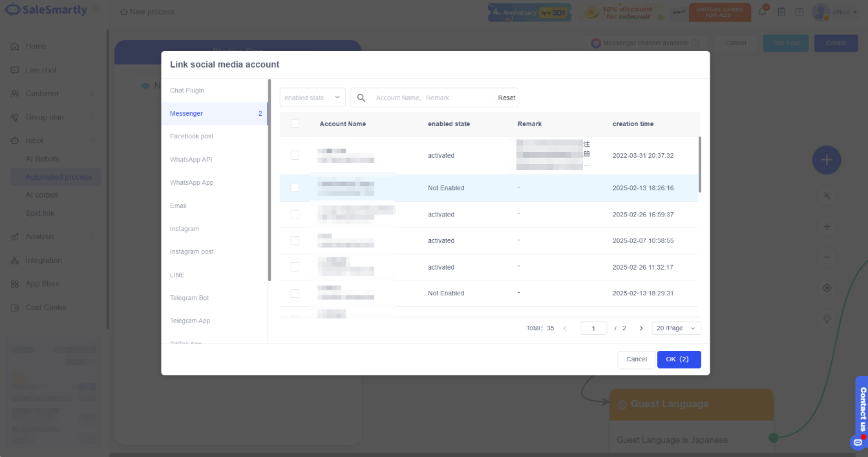The image size is (868, 457).
Task: Click the notification bell icon
Action: tap(763, 12)
